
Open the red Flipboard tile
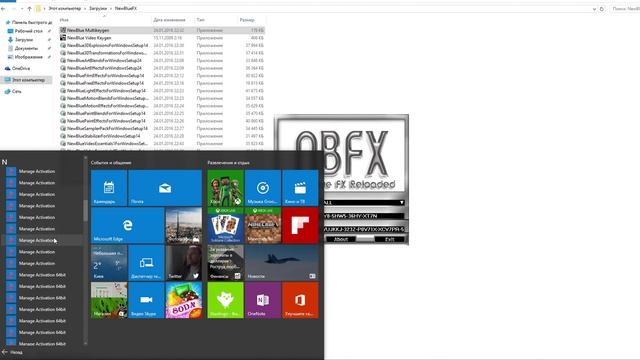pos(300,225)
